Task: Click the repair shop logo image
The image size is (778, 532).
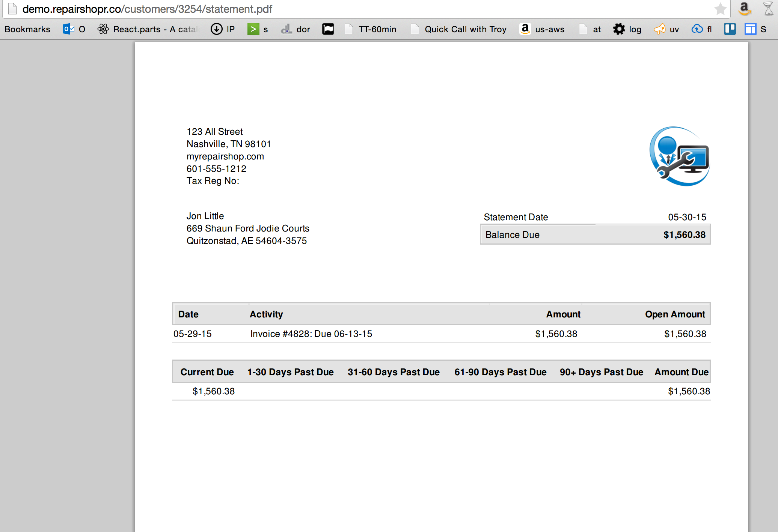Action: (679, 156)
